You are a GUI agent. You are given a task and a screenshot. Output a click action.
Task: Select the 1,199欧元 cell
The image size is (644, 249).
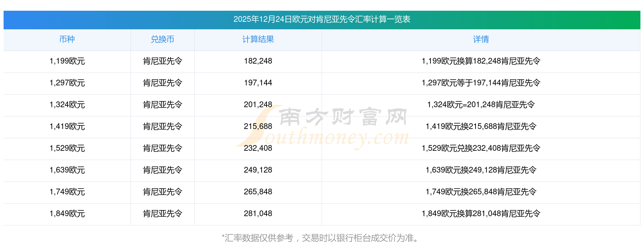[x=67, y=61]
